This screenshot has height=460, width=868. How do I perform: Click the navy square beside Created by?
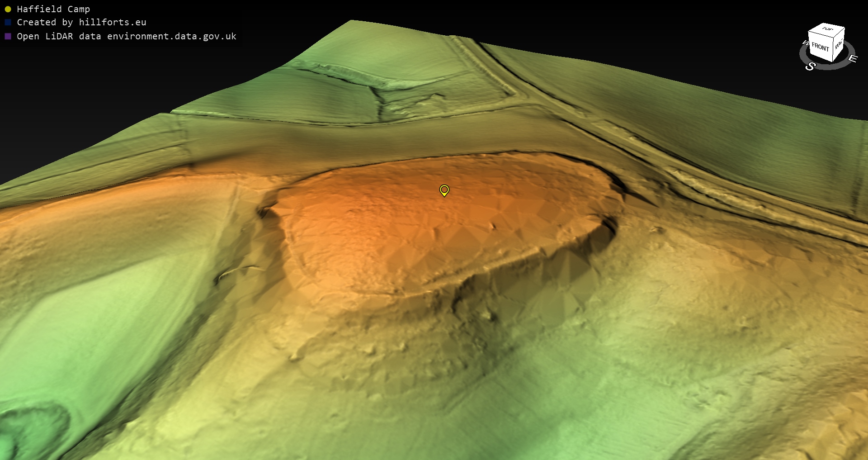tap(8, 22)
